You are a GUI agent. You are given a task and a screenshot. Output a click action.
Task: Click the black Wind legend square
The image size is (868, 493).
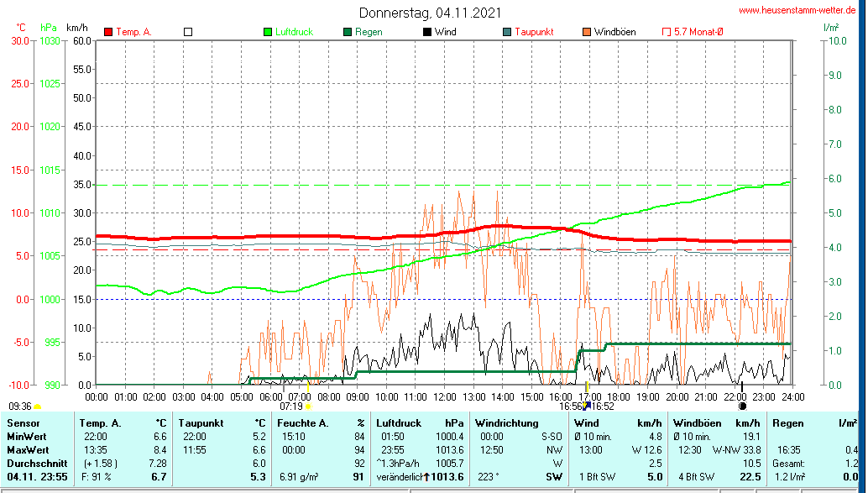pyautogui.click(x=426, y=32)
